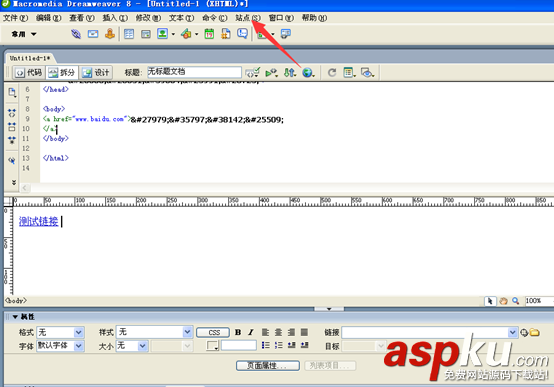The image size is (554, 387).
Task: Click the Tag Chooser icon
Action: click(285, 34)
